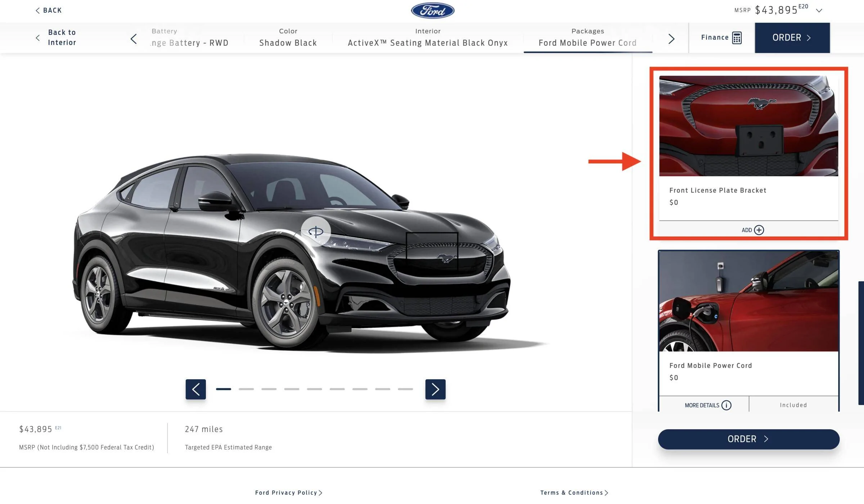Show previous vehicle image

point(195,389)
